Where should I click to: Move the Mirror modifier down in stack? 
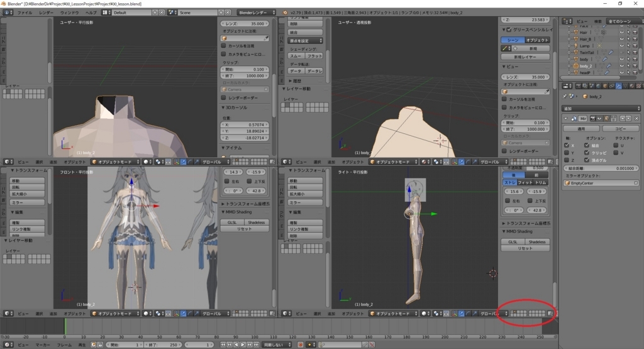pos(628,119)
